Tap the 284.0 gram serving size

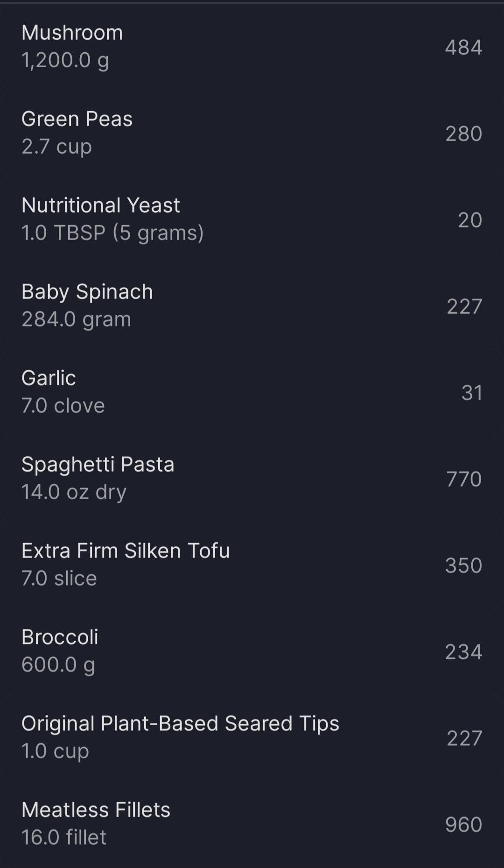(x=76, y=319)
